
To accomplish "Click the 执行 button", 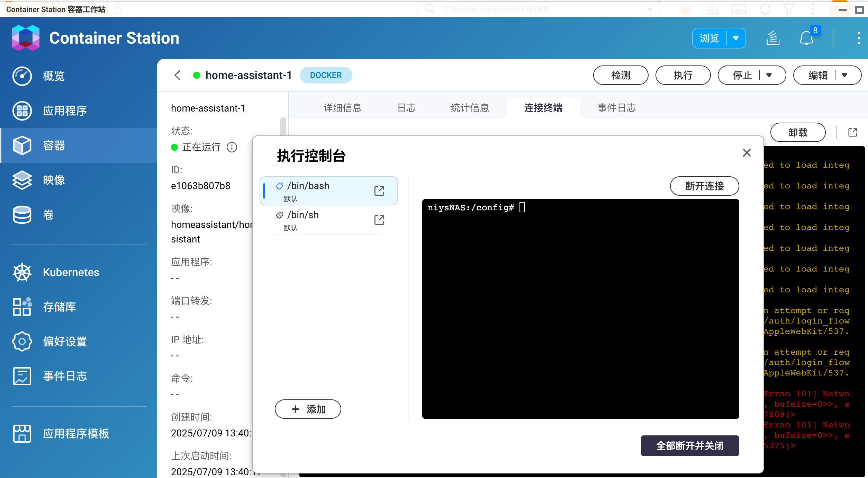I will tap(683, 75).
